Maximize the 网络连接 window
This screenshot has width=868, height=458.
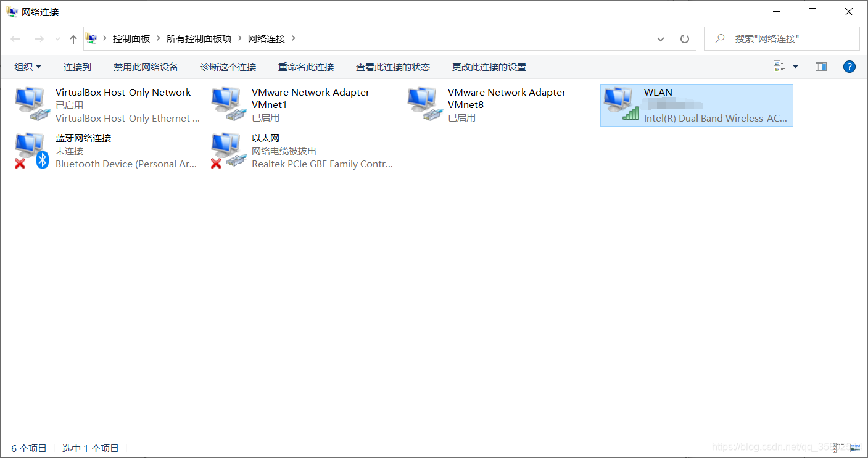[x=812, y=12]
